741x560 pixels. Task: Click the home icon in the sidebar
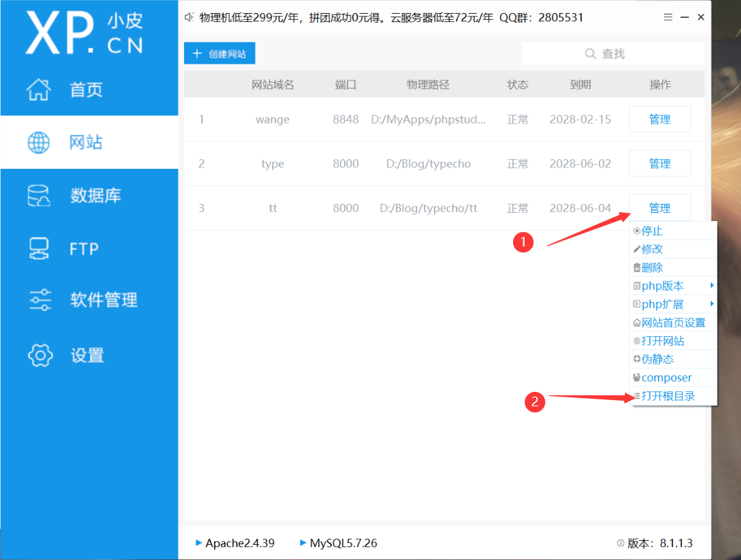click(x=38, y=89)
